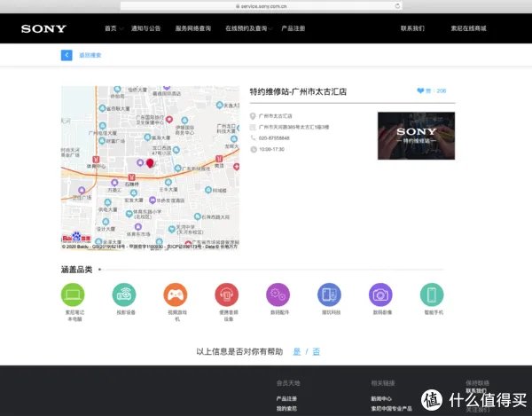
Task: Click the Sony 特约维修站 banner image
Action: [x=417, y=136]
